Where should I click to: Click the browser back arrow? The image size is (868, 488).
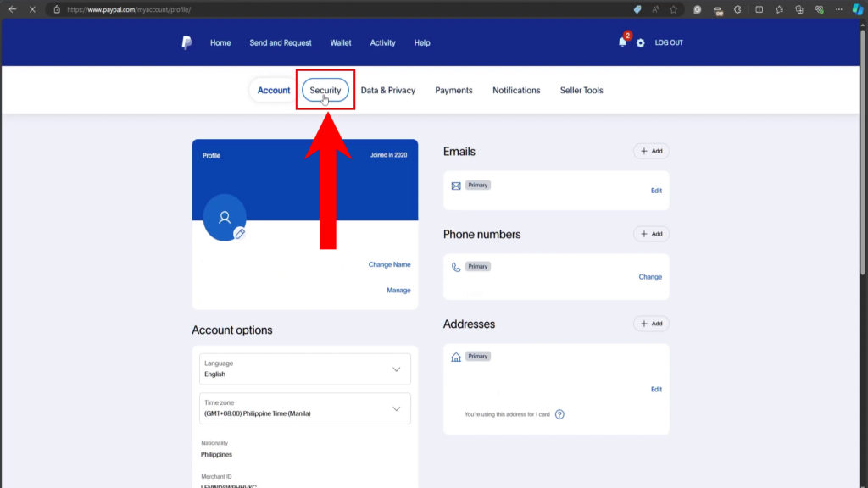12,9
